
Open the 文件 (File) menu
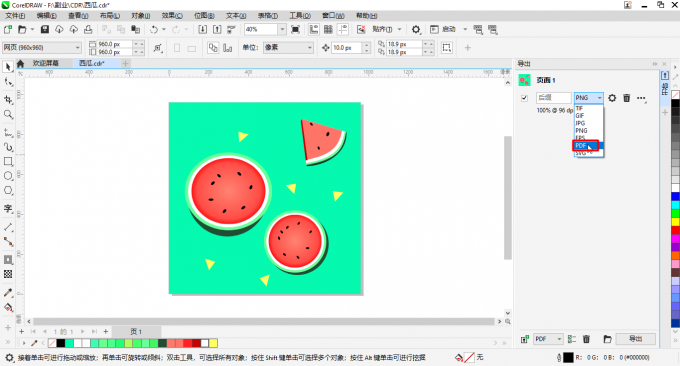[x=15, y=16]
